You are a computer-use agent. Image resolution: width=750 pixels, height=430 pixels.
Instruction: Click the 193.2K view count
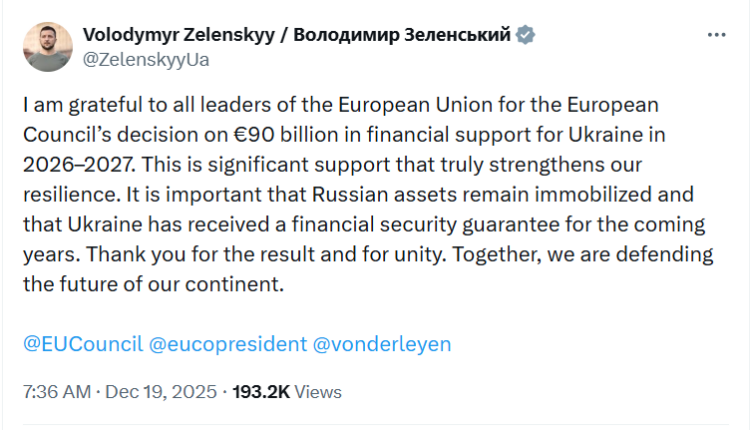261,391
